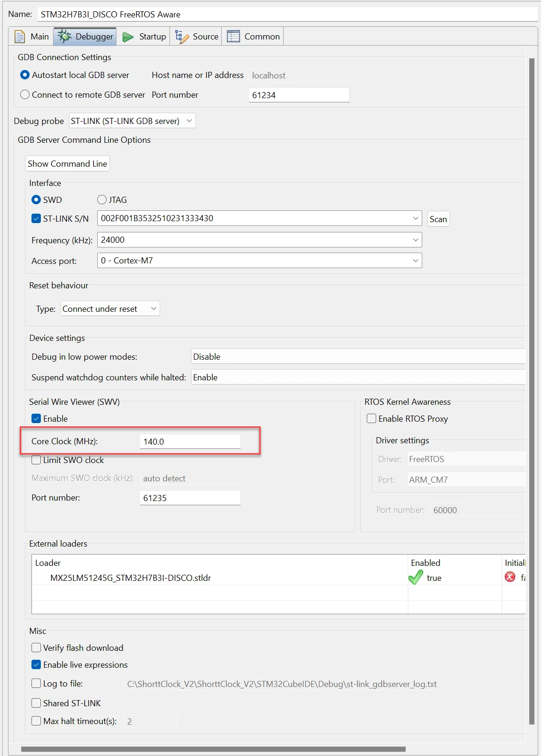Viewport: 541px width, 756px height.
Task: Click the red error icon under Initialize
Action: (x=510, y=577)
